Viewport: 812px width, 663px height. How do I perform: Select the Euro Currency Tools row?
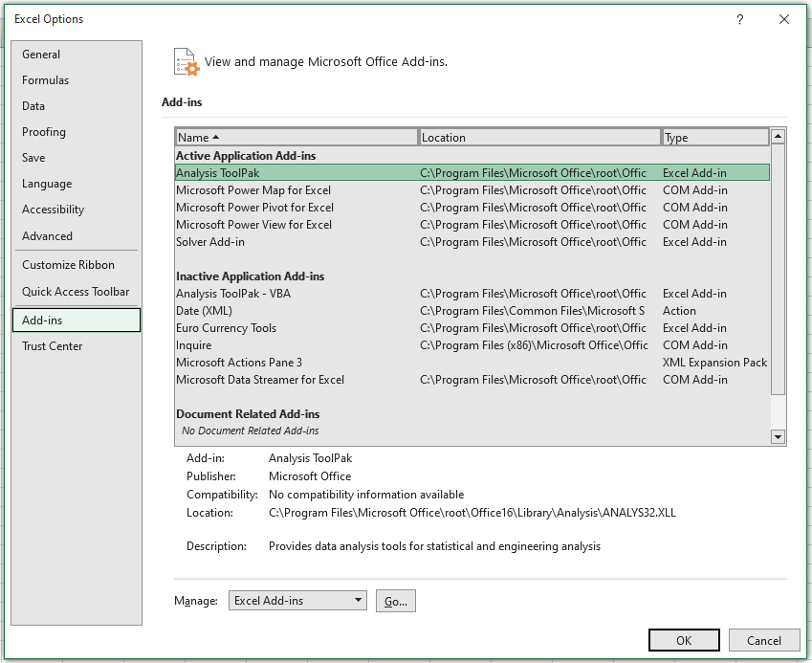pos(472,328)
